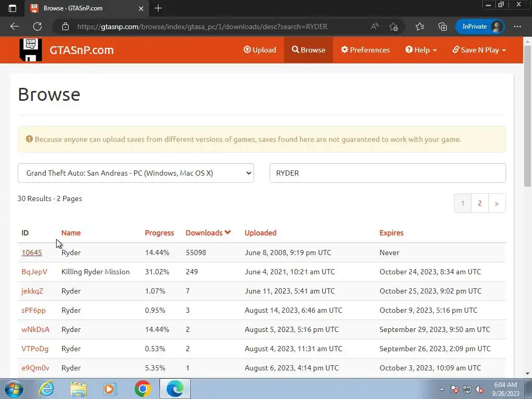Click the RYDER search field
This screenshot has height=399, width=532.
click(x=388, y=173)
